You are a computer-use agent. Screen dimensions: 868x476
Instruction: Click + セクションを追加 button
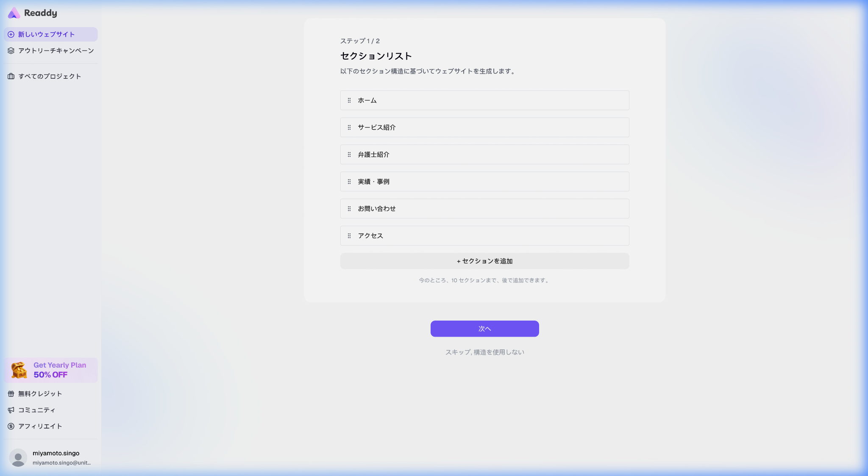(x=484, y=261)
